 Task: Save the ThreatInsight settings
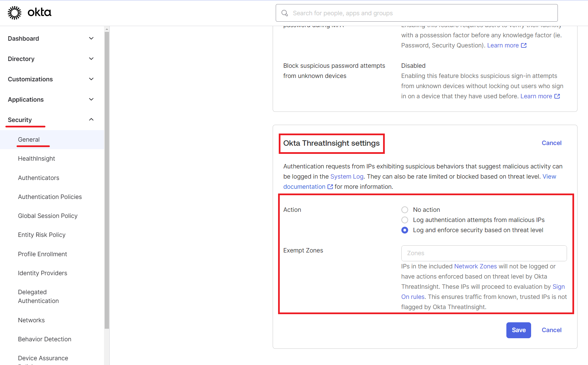(x=518, y=330)
